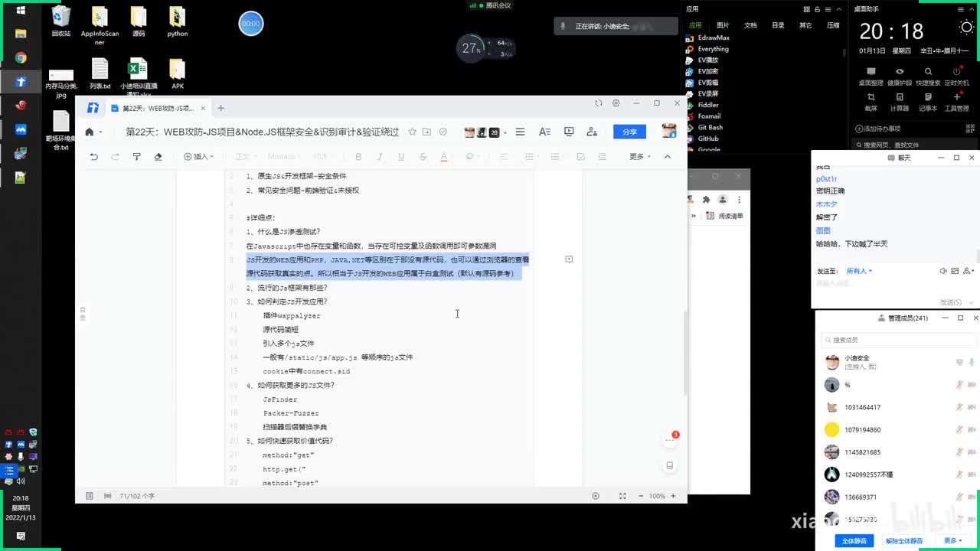This screenshot has height=551, width=980.
Task: Toggle fullscreen icon in status bar
Action: point(622,496)
